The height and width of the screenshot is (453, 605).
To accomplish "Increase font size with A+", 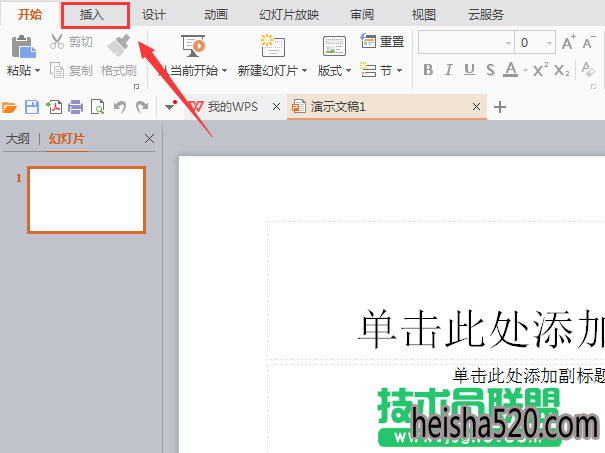I will tap(568, 42).
